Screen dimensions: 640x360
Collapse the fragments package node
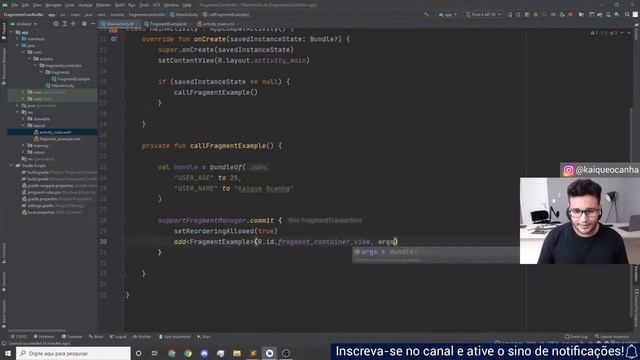coord(42,72)
